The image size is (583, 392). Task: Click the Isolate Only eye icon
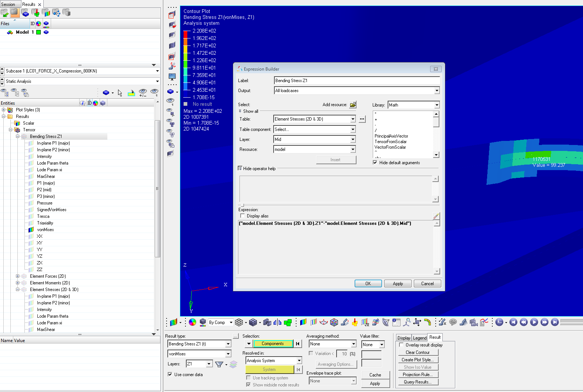click(x=154, y=92)
